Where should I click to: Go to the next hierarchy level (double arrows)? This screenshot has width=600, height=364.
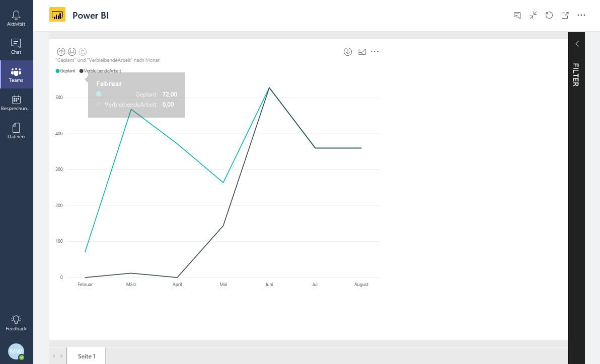[72, 52]
